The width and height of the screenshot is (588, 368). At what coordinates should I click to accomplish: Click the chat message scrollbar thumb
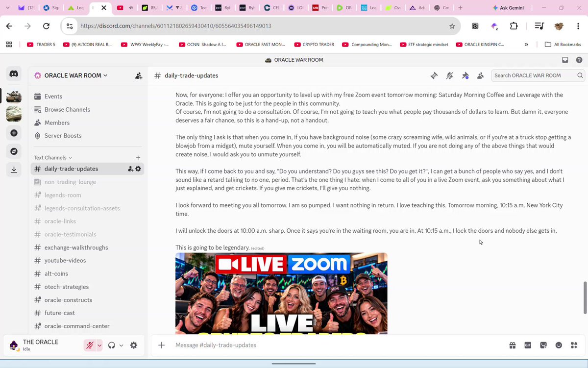point(585,298)
